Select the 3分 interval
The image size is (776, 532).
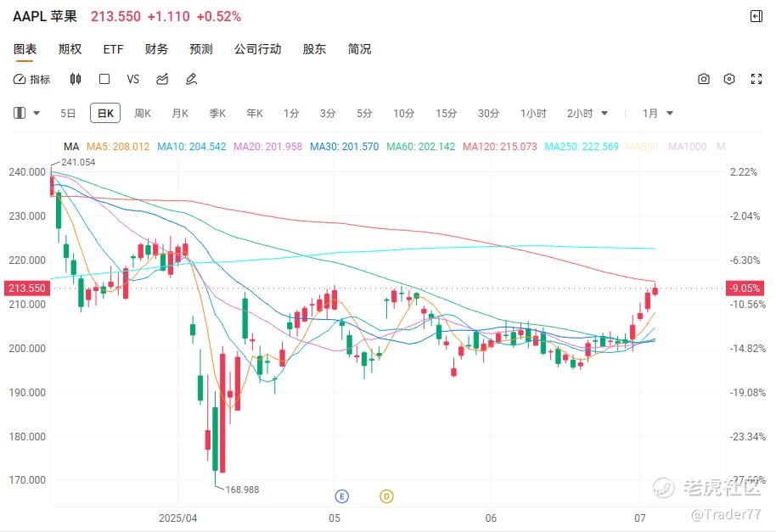(x=328, y=113)
